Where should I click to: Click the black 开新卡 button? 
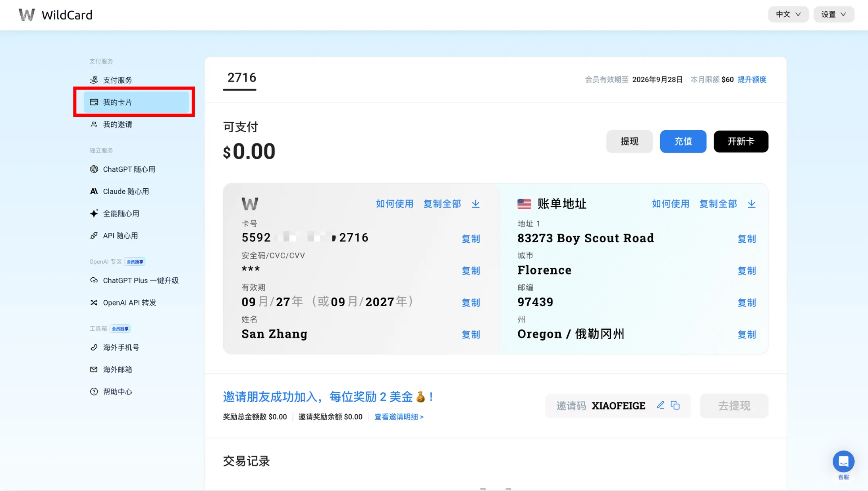point(741,141)
